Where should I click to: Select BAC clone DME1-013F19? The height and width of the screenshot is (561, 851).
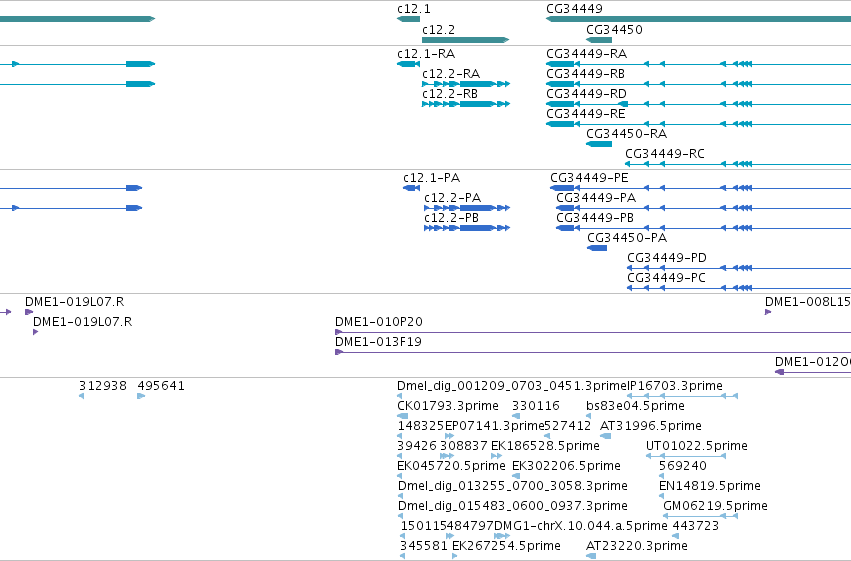(378, 342)
